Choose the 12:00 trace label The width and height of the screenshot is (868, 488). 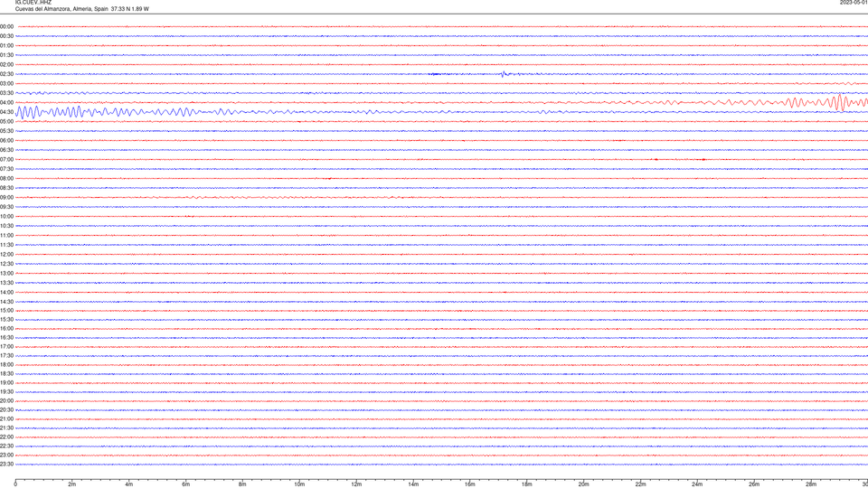(x=6, y=255)
